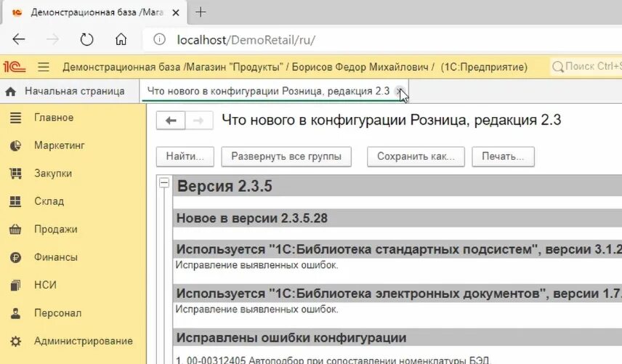This screenshot has width=622, height=364.
Task: Open the Персонал section
Action: pos(58,313)
